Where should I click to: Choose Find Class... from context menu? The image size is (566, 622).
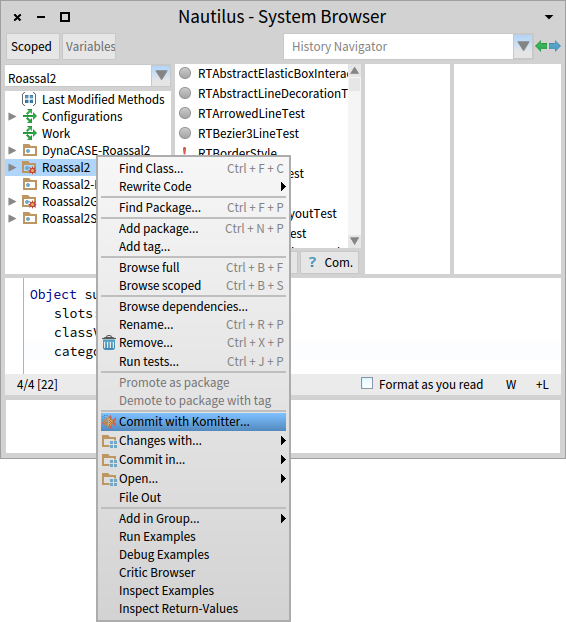click(194, 169)
